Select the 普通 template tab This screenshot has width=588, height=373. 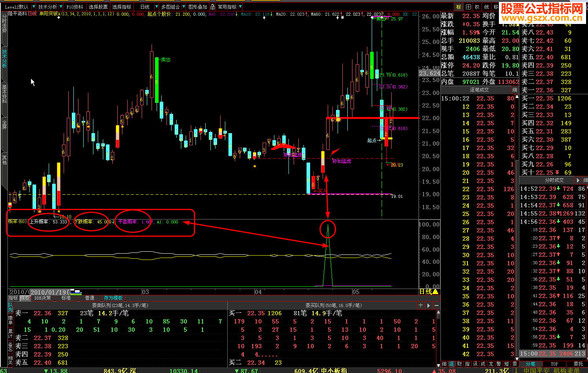(90, 298)
